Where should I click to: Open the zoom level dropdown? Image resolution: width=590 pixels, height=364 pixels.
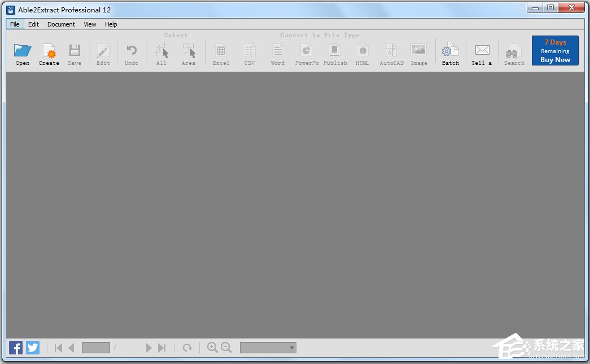[268, 348]
